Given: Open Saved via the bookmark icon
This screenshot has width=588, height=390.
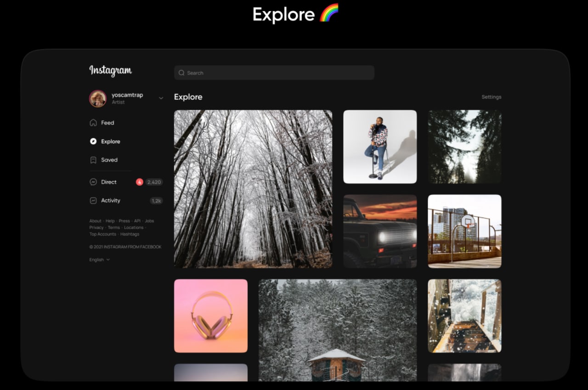Looking at the screenshot, I should point(93,160).
